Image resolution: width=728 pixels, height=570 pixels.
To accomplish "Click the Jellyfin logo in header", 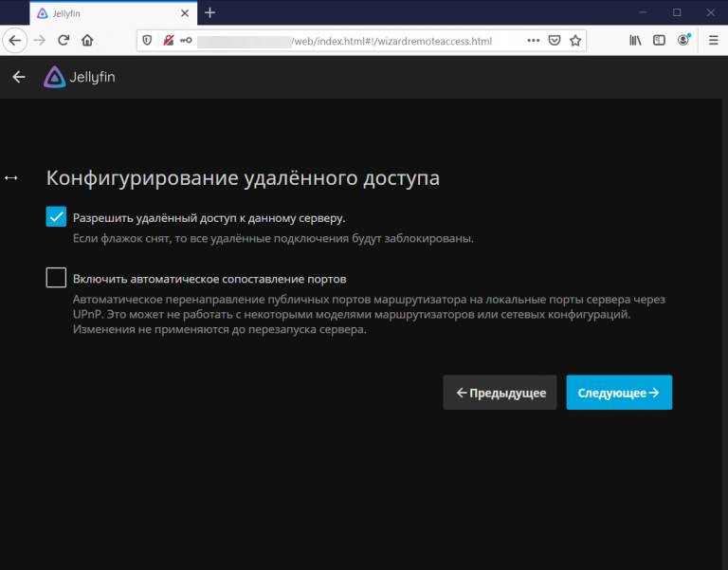I will (80, 77).
